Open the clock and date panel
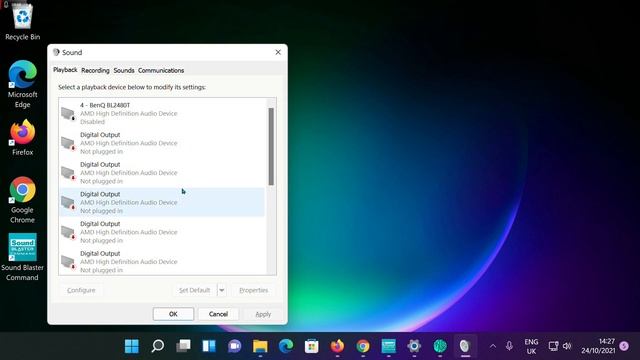 (x=598, y=346)
